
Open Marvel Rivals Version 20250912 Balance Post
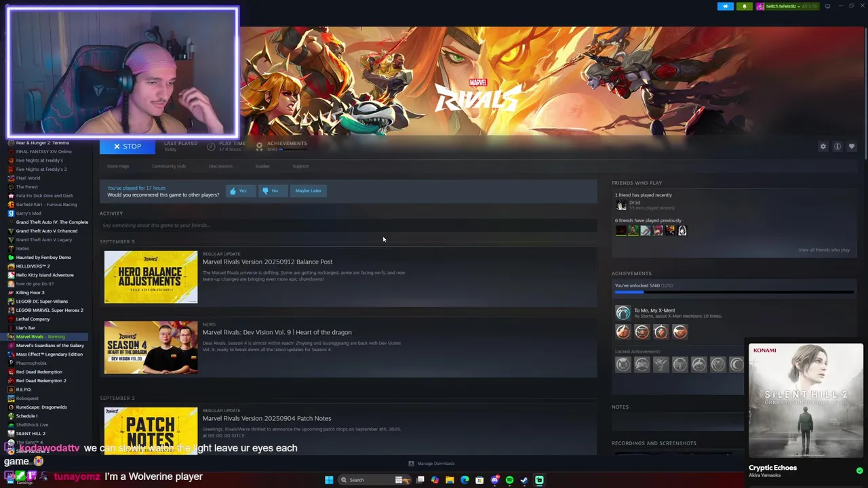267,262
